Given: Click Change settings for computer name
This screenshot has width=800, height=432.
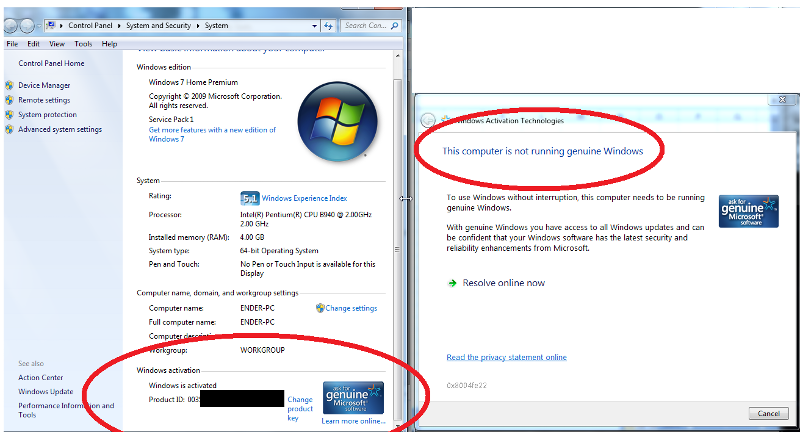Looking at the screenshot, I should [x=351, y=308].
